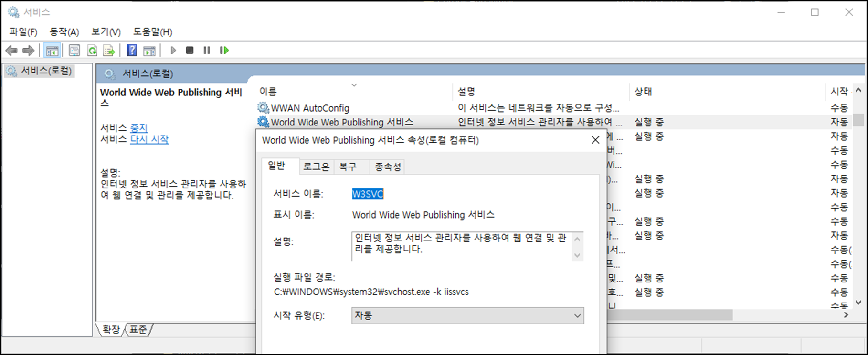Sort by the 이름 column header
The height and width of the screenshot is (355, 868).
pos(353,91)
